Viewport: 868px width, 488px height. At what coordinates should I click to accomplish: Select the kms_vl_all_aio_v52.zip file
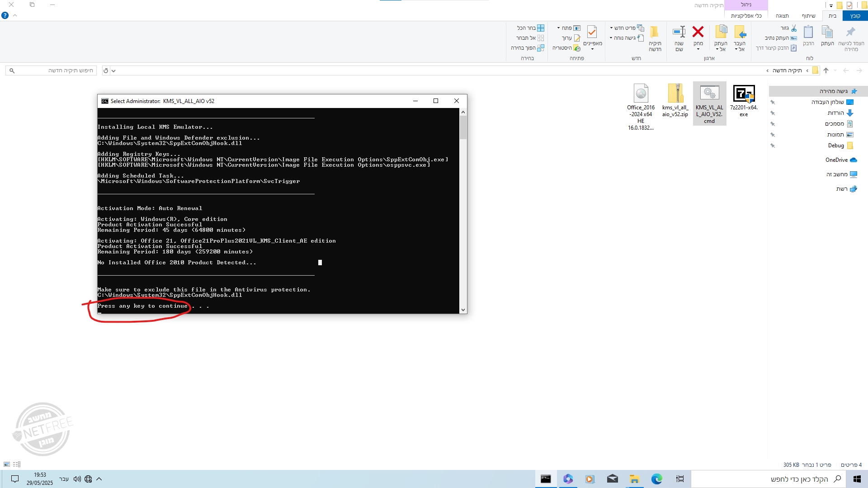(675, 100)
